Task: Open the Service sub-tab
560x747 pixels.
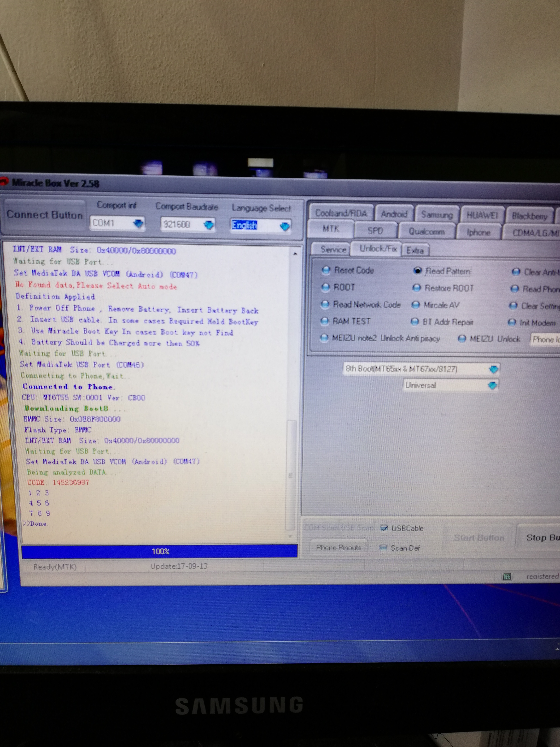Action: coord(333,249)
